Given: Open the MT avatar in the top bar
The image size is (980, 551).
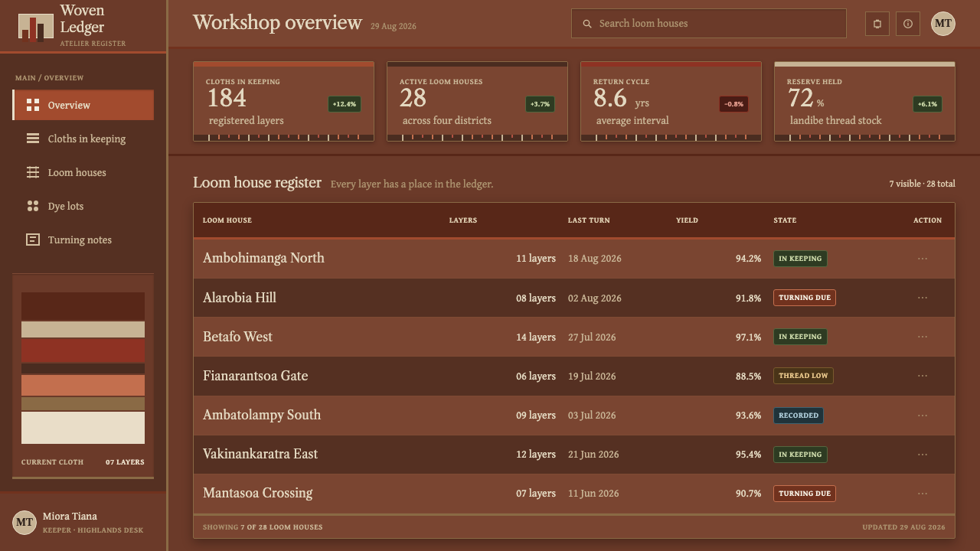Looking at the screenshot, I should click(x=943, y=24).
